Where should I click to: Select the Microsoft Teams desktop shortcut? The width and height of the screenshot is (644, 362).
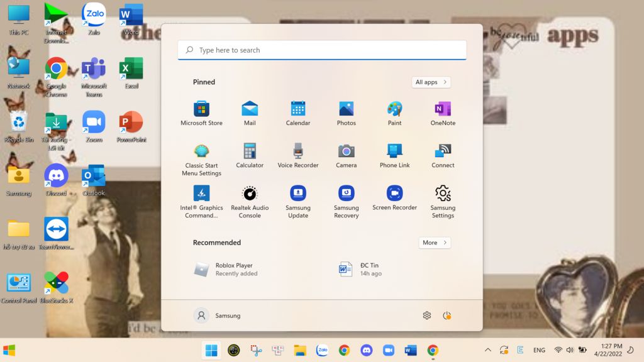pyautogui.click(x=94, y=77)
